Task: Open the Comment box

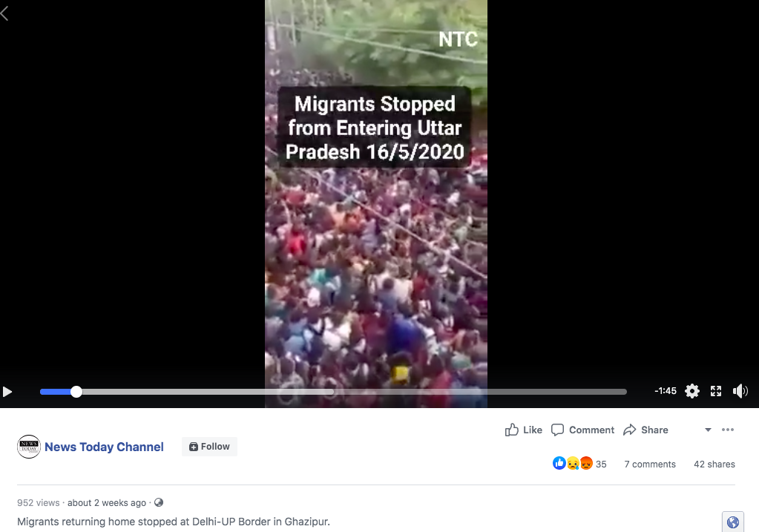Action: pos(583,430)
